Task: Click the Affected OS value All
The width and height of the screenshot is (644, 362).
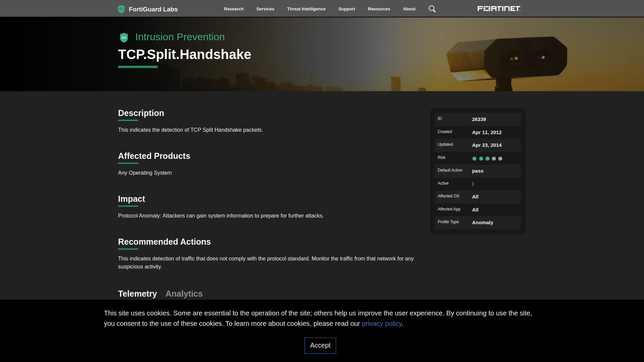Action: (x=475, y=197)
